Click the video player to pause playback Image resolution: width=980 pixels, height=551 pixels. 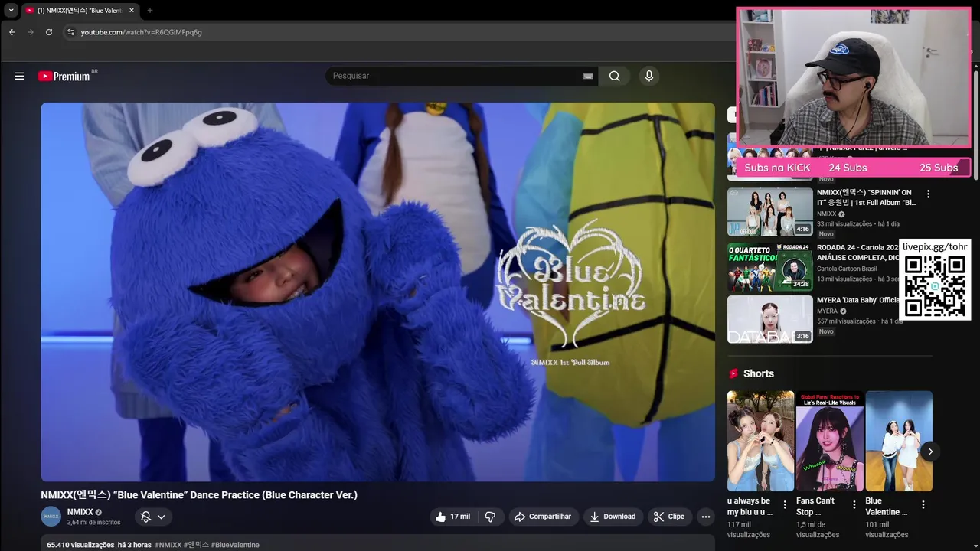[377, 292]
